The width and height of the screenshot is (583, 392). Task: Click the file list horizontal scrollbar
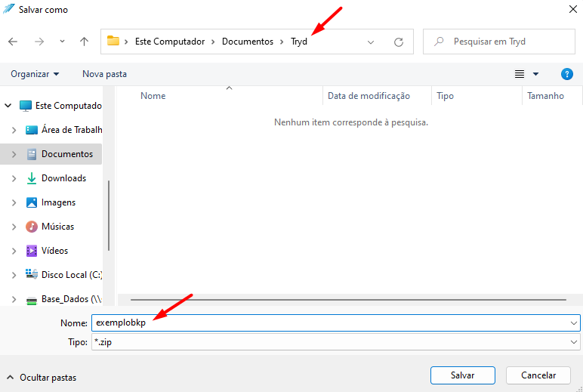coord(348,300)
